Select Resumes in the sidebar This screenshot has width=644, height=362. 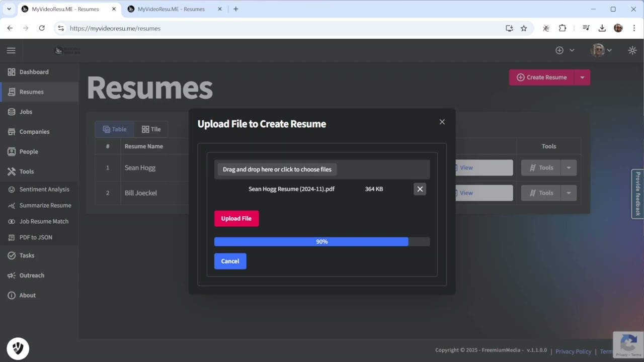click(39, 92)
